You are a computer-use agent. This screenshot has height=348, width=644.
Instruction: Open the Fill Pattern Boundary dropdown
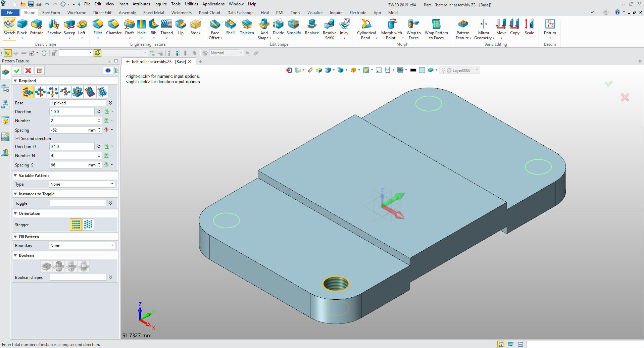click(x=82, y=246)
